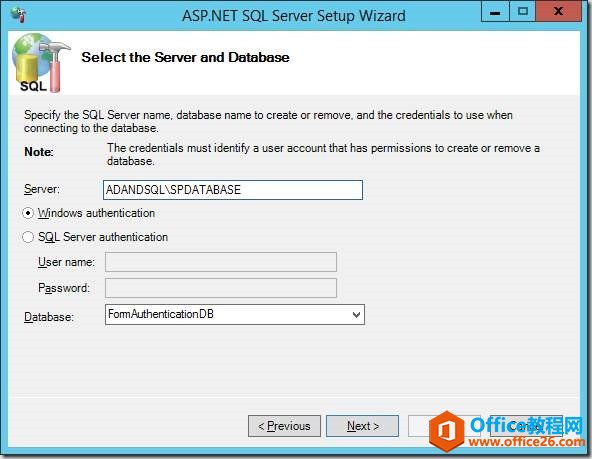Close the ASP.NET SQL Server Setup Wizard
The height and width of the screenshot is (459, 592).
coord(558,12)
